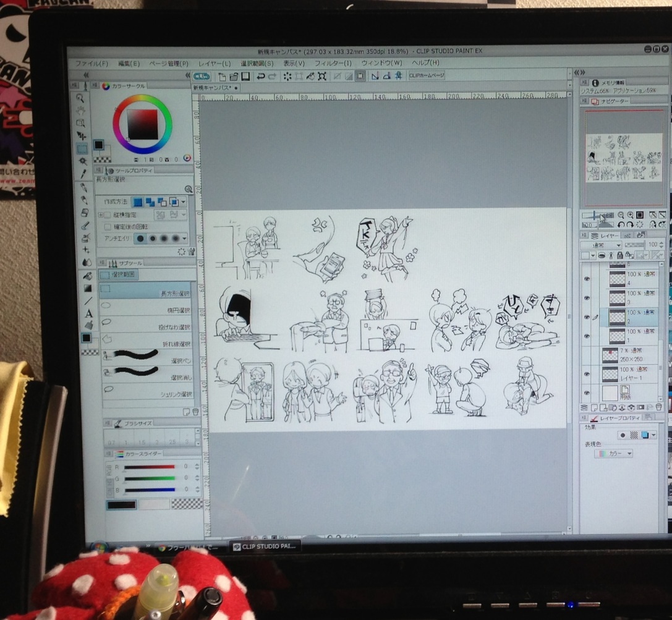The image size is (672, 620).
Task: Click Navigator rotate left icon
Action: [x=621, y=224]
